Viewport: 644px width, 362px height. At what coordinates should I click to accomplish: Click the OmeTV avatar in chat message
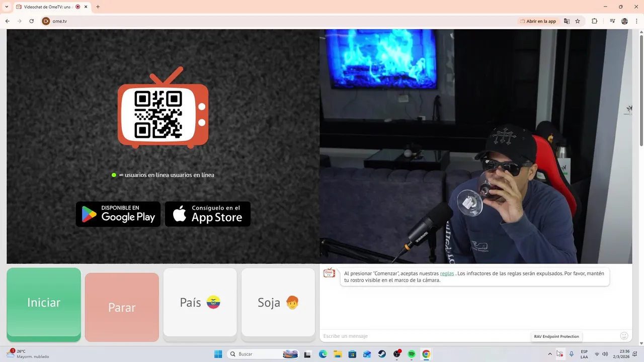coord(329,273)
